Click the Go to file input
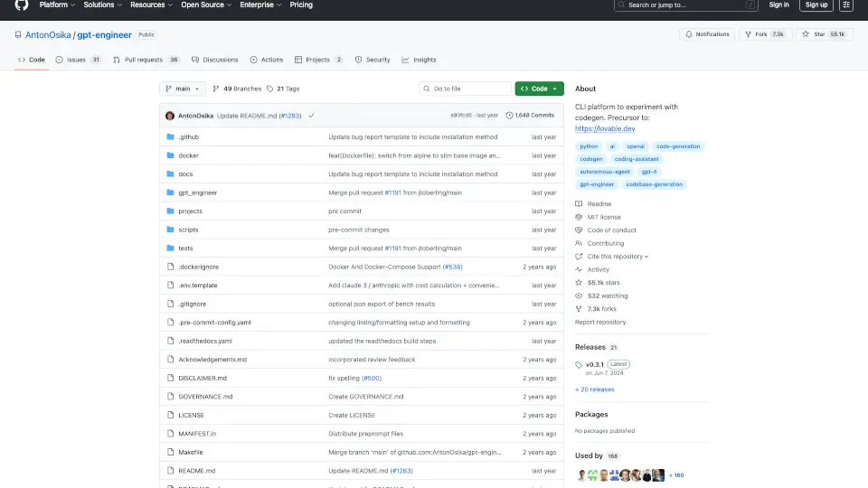Screen dimensions: 868x488 click(x=466, y=89)
